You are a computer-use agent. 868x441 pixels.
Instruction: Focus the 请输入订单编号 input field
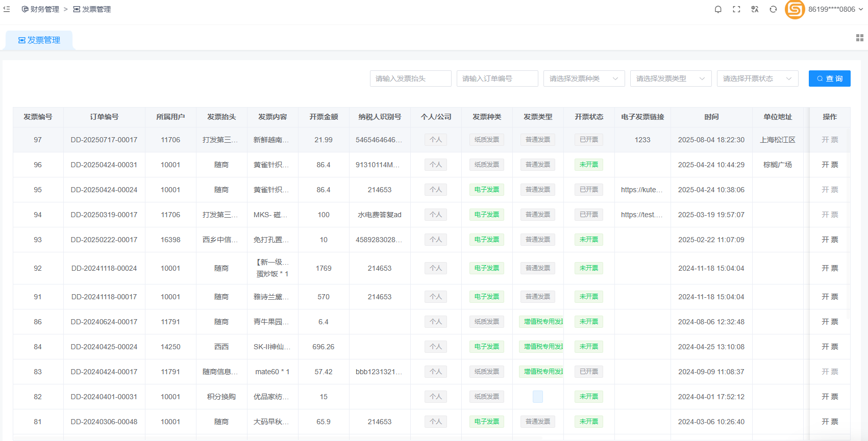point(497,79)
